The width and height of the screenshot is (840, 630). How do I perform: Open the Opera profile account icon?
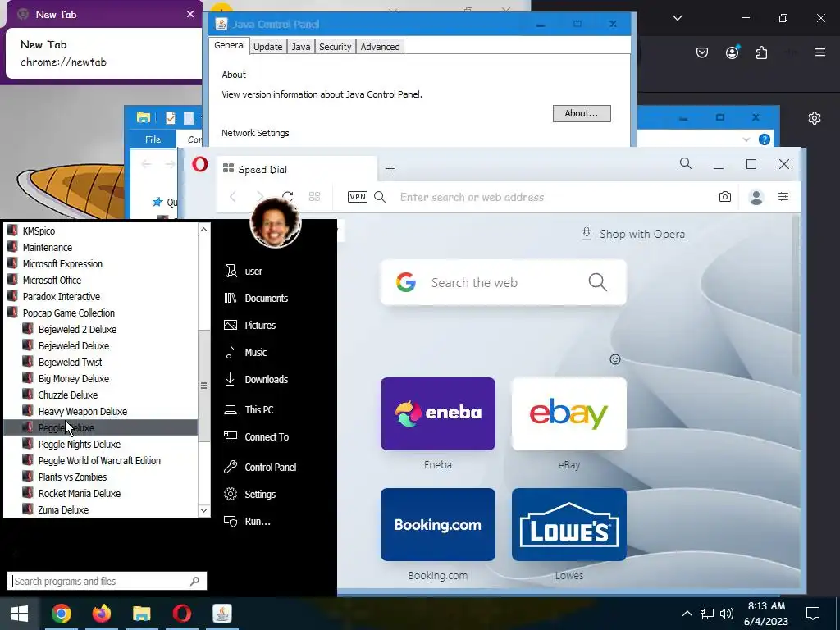click(x=756, y=197)
